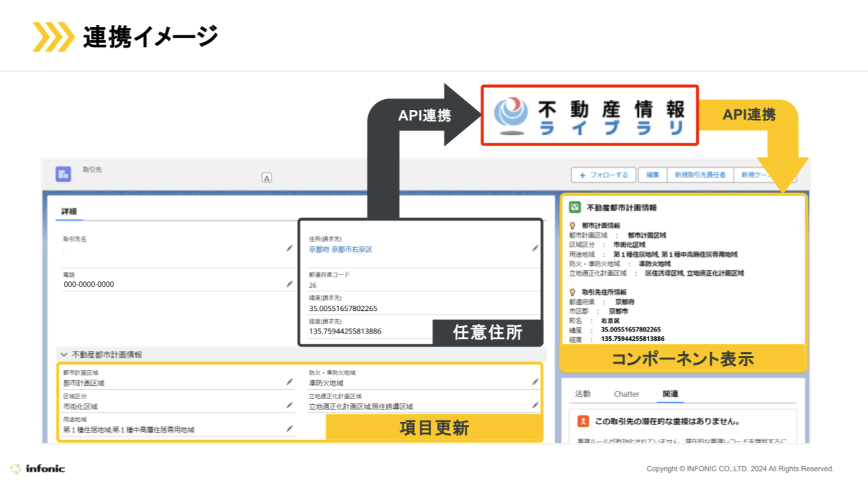Image resolution: width=868 pixels, height=489 pixels.
Task: Click the 取引先 header label
Action: [92, 169]
